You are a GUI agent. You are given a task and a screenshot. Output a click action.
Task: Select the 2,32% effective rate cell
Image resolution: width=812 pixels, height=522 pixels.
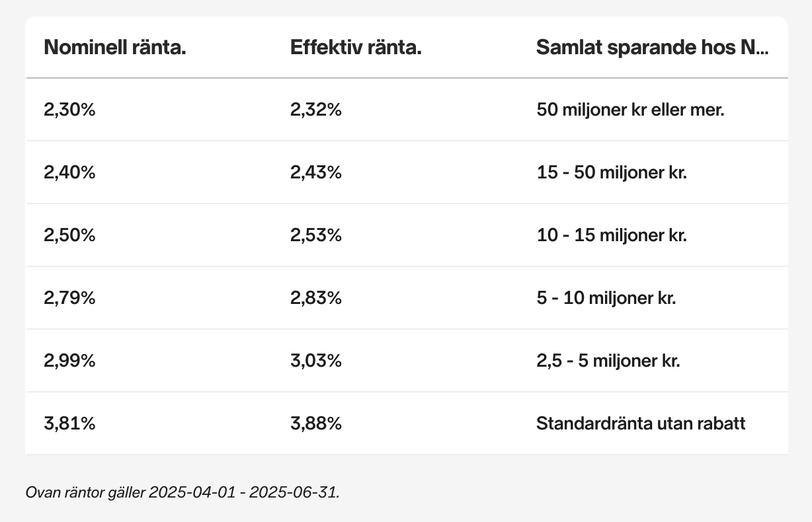(x=315, y=110)
